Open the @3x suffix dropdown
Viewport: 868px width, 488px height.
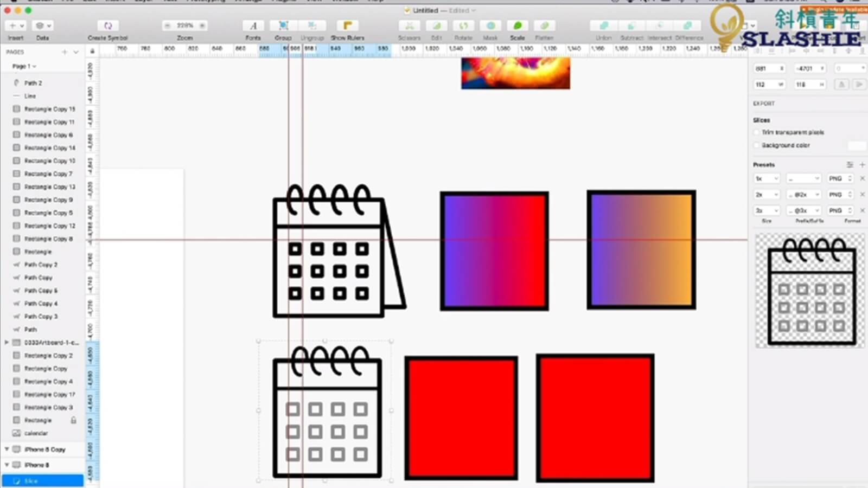pyautogui.click(x=805, y=210)
